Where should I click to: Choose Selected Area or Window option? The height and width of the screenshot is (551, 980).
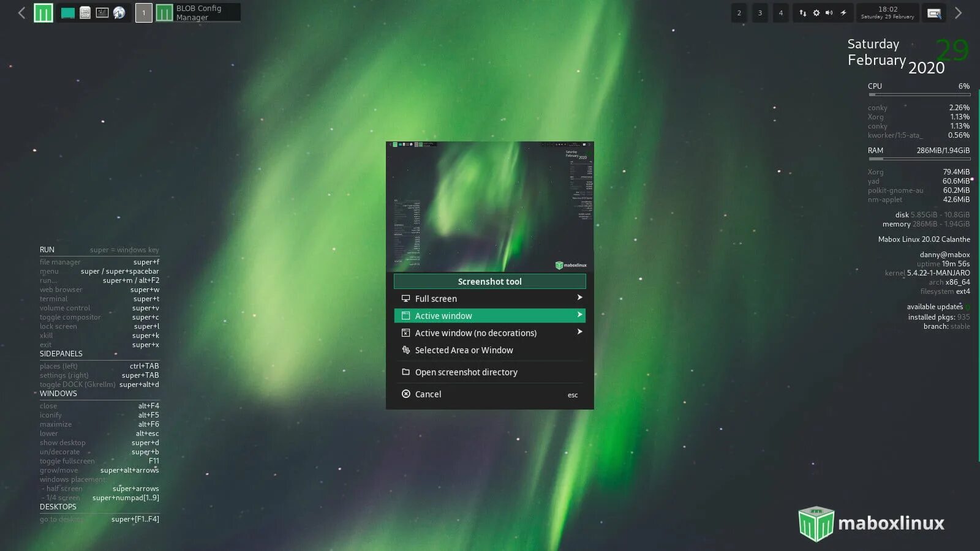490,350
